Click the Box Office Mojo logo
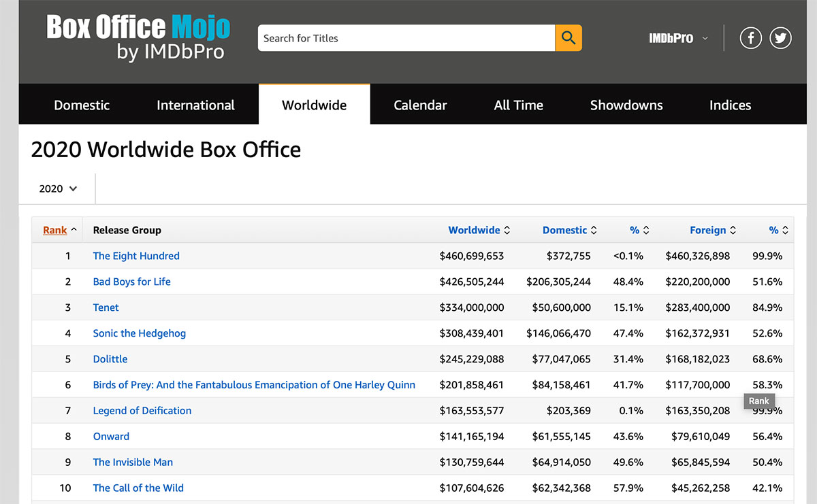817x504 pixels. point(138,37)
